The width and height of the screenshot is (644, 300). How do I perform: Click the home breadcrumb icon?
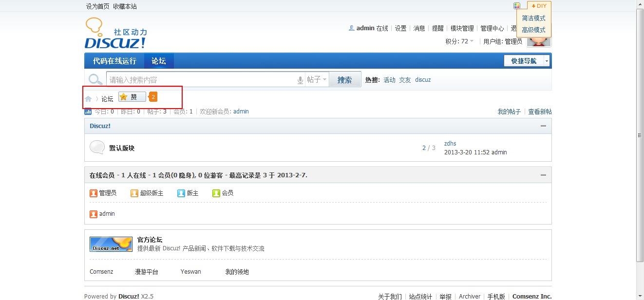point(88,99)
